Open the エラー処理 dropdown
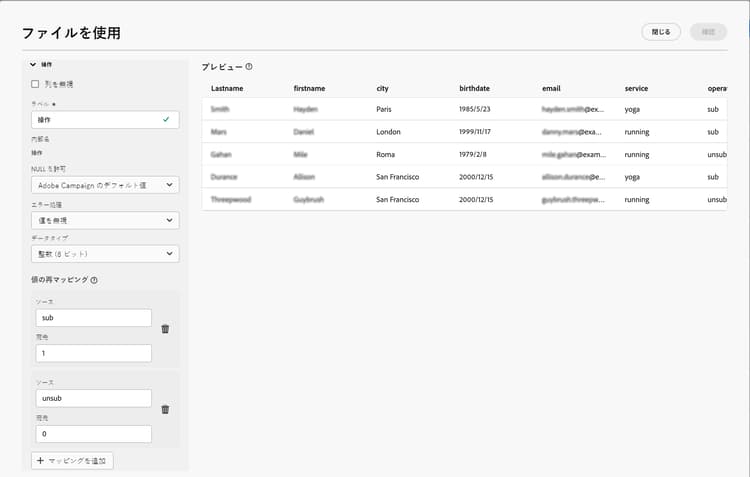 pyautogui.click(x=105, y=220)
